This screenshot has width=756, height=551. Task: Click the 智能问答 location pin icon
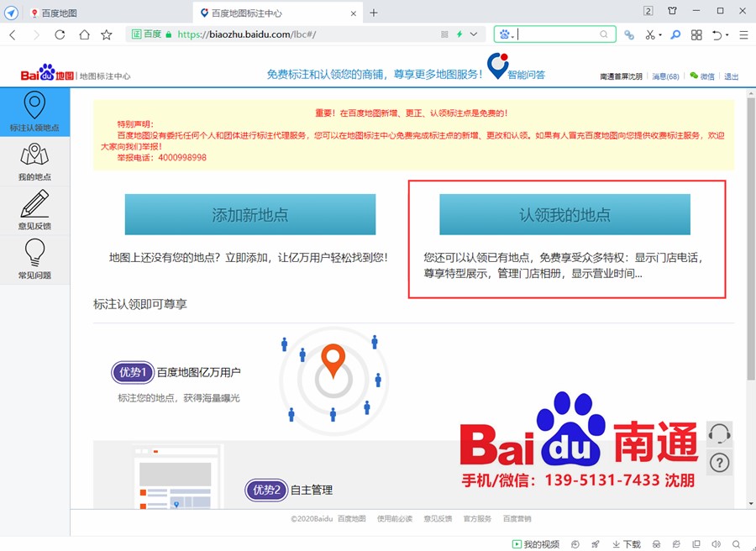pos(497,66)
